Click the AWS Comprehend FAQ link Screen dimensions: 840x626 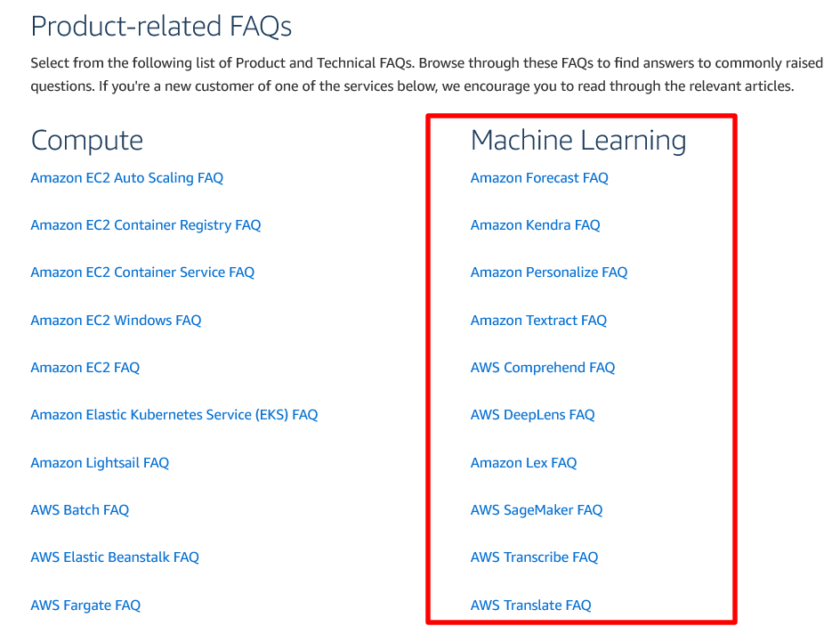(543, 368)
